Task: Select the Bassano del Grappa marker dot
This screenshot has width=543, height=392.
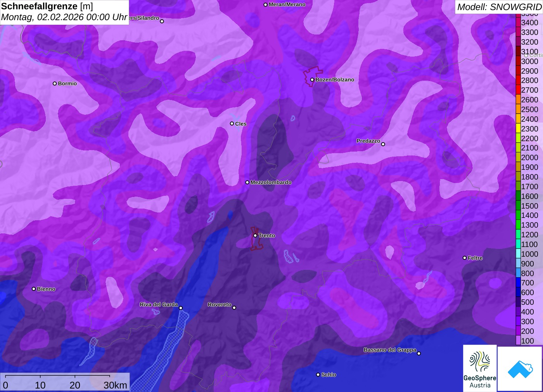Action: click(419, 353)
